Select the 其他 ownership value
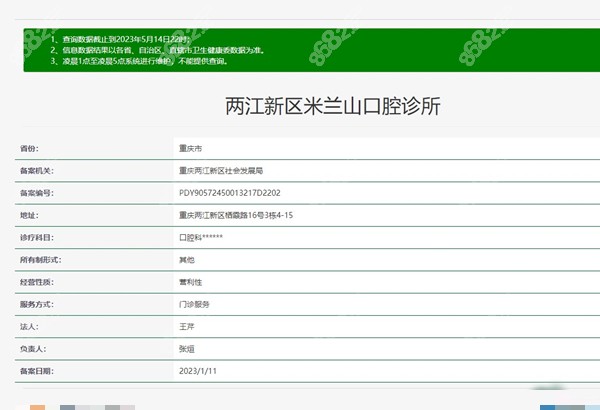Screen dimensions: 600x410 (187, 260)
